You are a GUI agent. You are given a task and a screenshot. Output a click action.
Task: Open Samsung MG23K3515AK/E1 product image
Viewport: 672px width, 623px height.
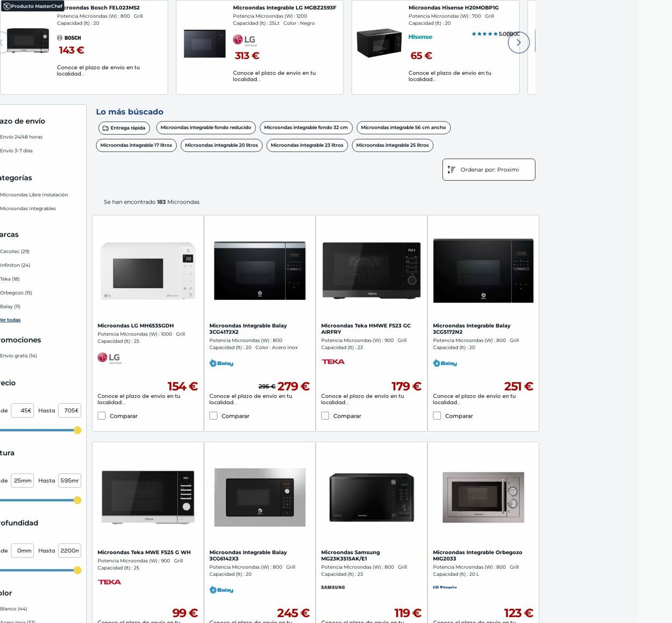(371, 497)
